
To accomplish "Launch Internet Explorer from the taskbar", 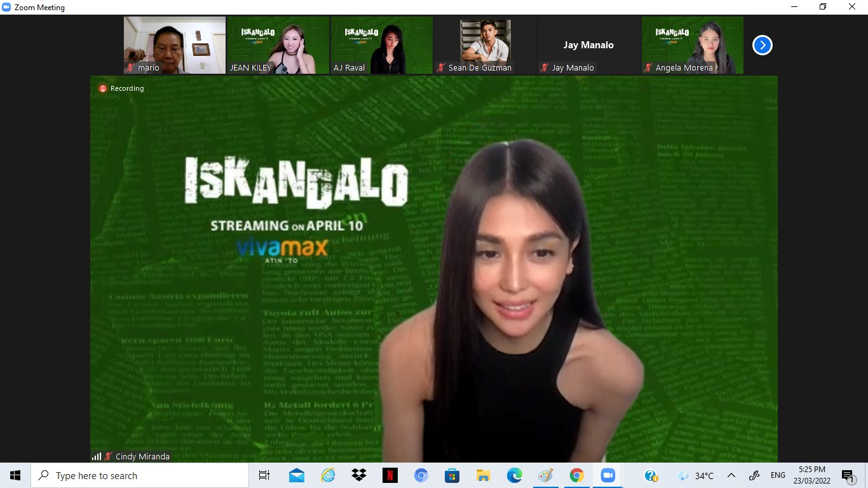I will [328, 475].
